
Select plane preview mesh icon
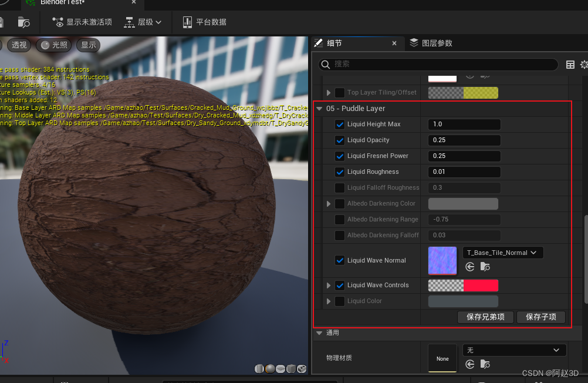tap(280, 369)
